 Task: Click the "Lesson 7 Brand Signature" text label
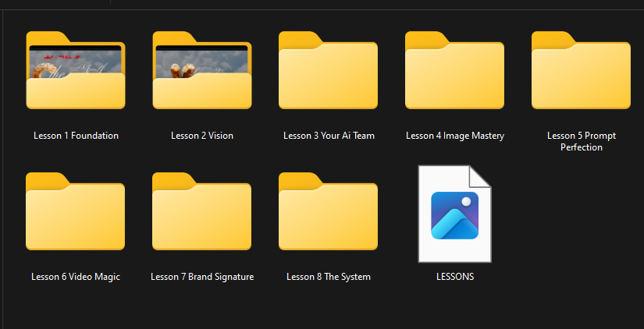coord(202,277)
